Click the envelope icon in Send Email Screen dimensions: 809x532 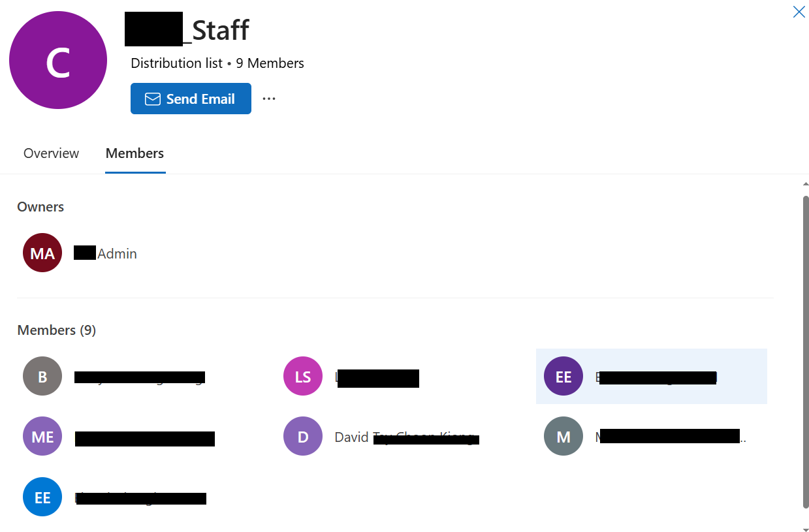[x=153, y=99]
